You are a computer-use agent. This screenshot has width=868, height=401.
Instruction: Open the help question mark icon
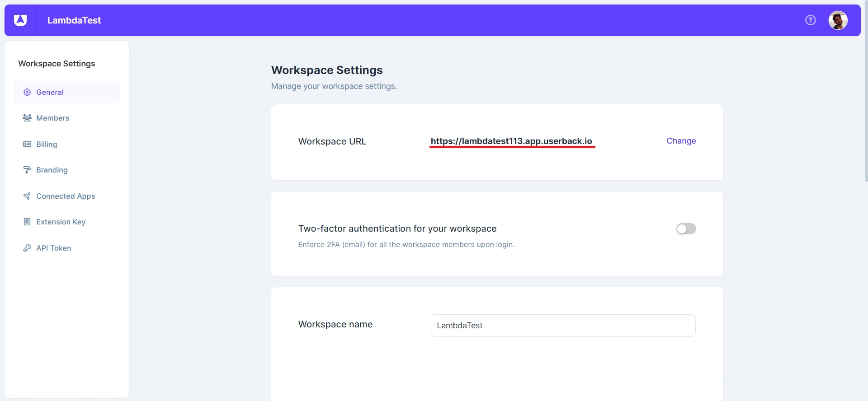pos(811,20)
